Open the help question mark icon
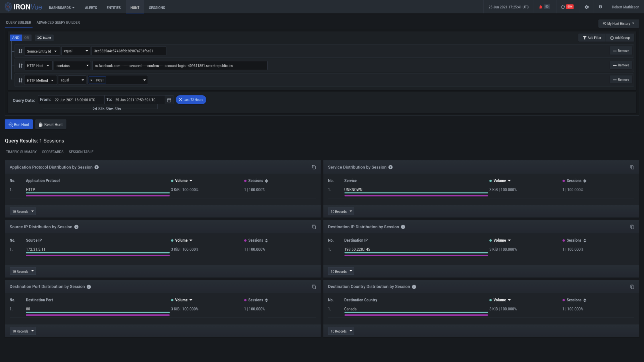644x362 pixels. click(x=600, y=7)
